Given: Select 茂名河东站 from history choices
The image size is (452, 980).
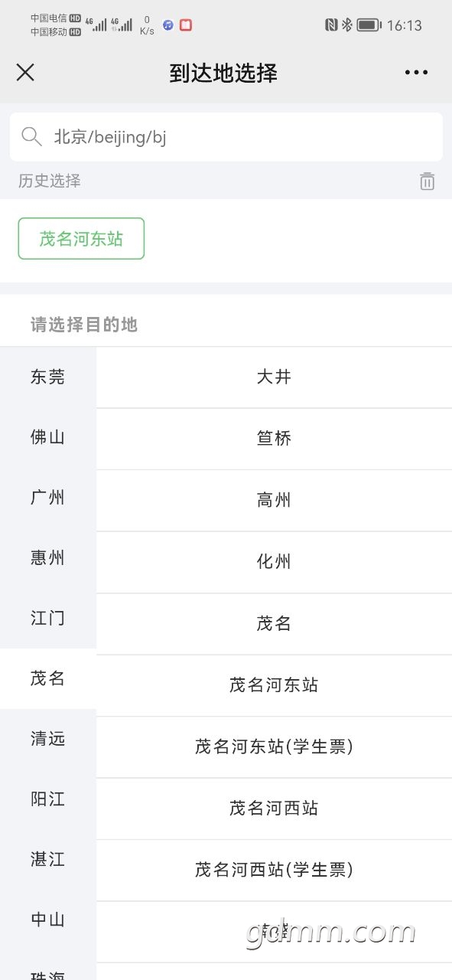Looking at the screenshot, I should coord(81,239).
